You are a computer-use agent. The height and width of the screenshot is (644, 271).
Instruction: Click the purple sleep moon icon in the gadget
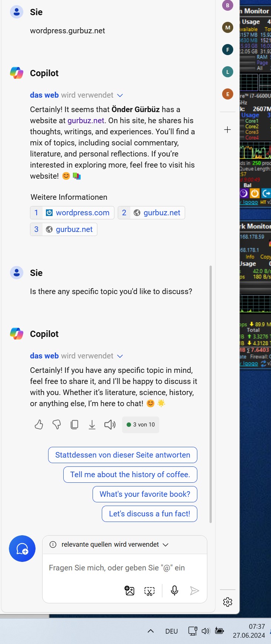click(244, 193)
